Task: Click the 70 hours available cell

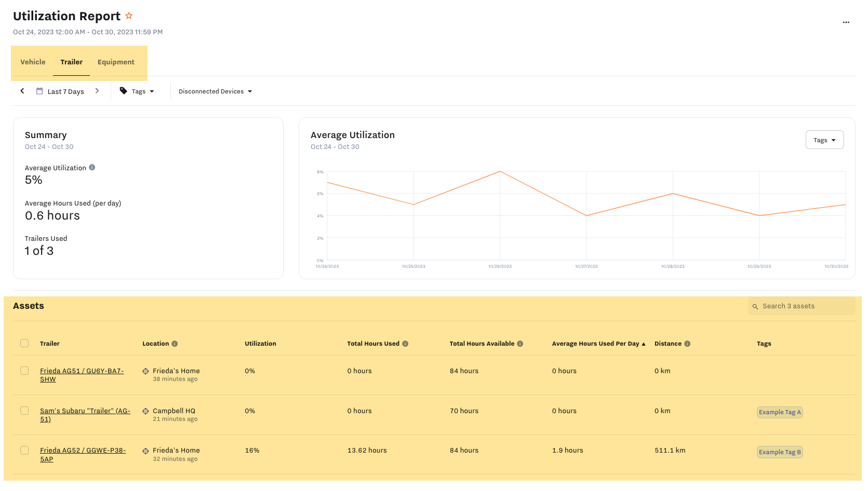Action: coord(464,411)
